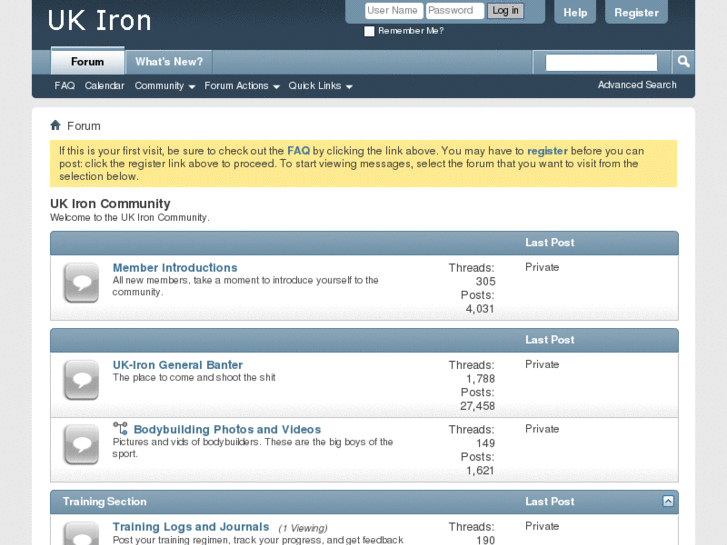Open the UK-Iron General Banter forum
727x545 pixels.
pos(178,365)
